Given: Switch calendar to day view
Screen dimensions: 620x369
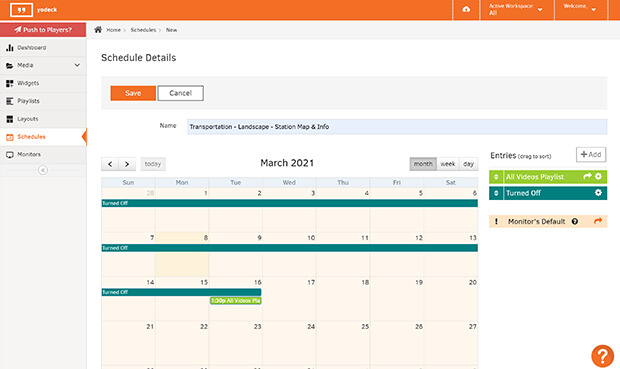Looking at the screenshot, I should (x=469, y=164).
